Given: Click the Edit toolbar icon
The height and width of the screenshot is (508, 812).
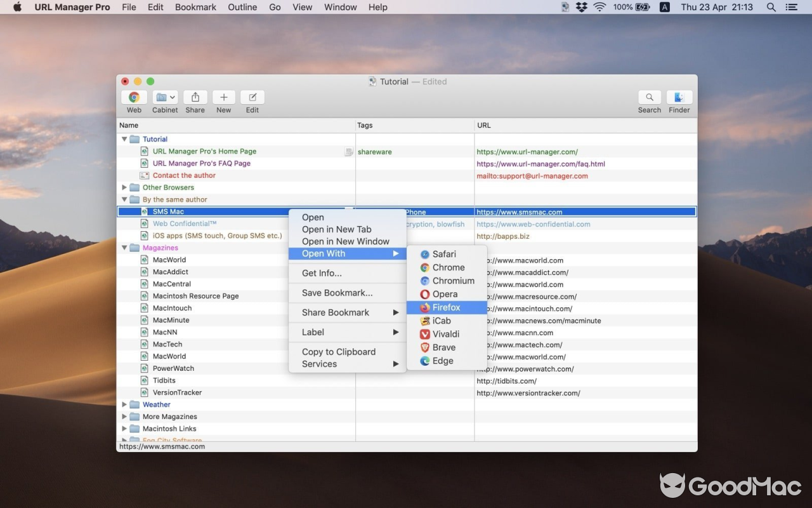Looking at the screenshot, I should (x=252, y=98).
